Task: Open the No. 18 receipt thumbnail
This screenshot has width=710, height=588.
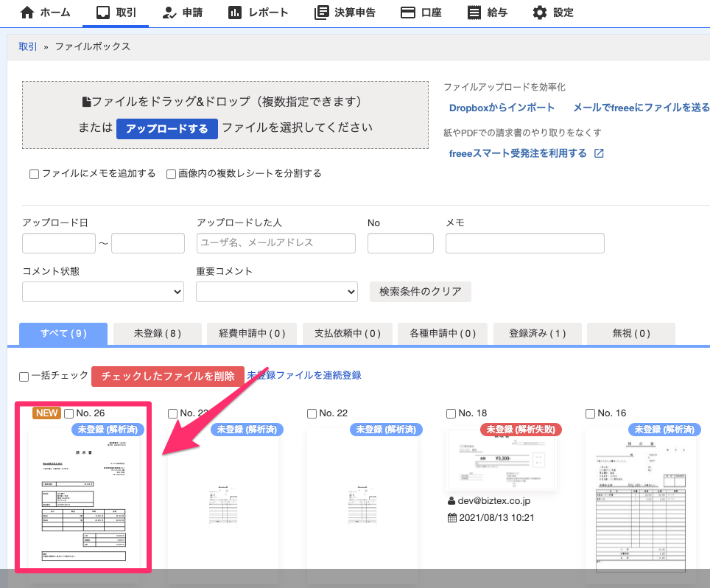Action: click(x=502, y=460)
